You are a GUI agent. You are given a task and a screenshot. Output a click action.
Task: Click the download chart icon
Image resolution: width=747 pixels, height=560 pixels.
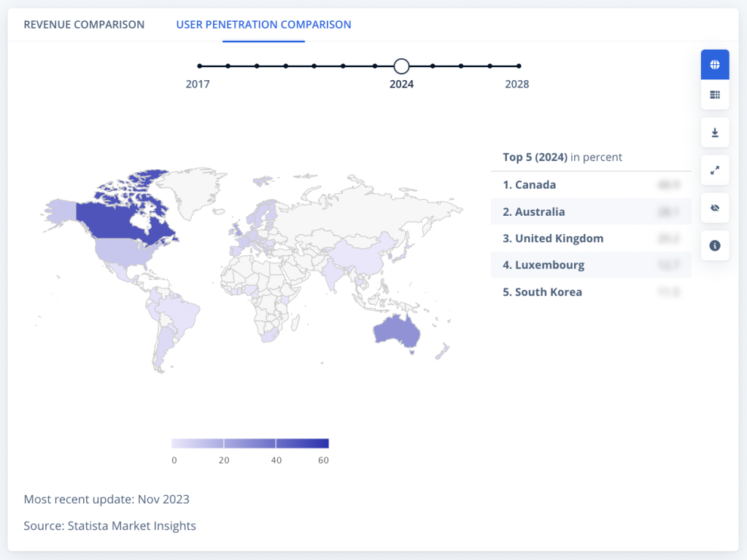[x=715, y=133]
